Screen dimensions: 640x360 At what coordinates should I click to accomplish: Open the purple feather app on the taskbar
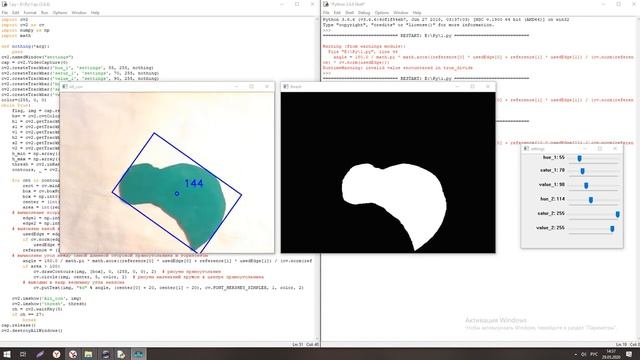(40, 354)
